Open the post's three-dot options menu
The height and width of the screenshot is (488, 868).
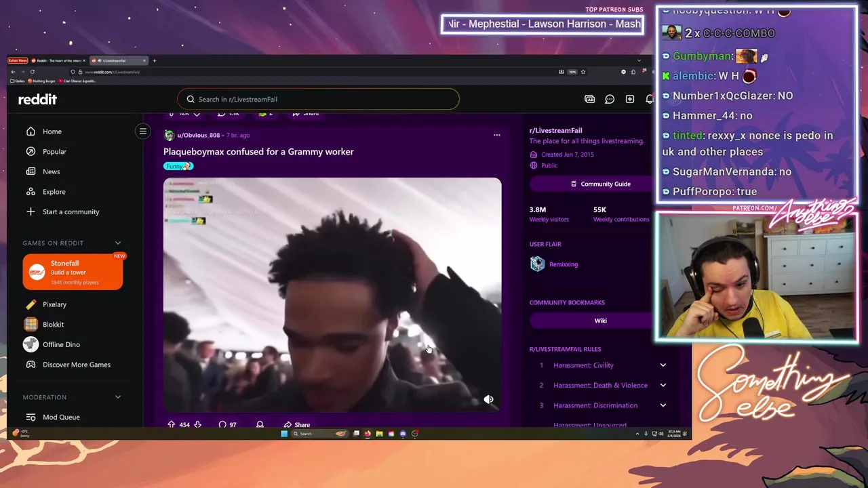(497, 135)
